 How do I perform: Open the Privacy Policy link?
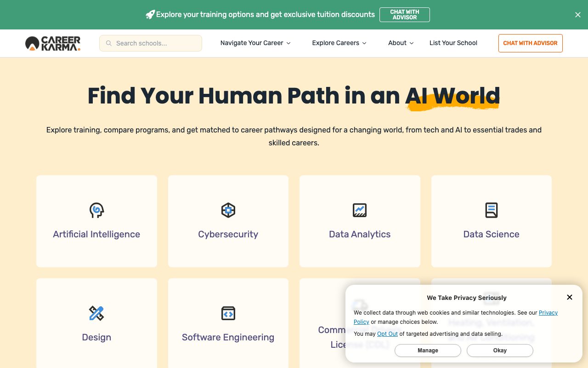coord(548,313)
